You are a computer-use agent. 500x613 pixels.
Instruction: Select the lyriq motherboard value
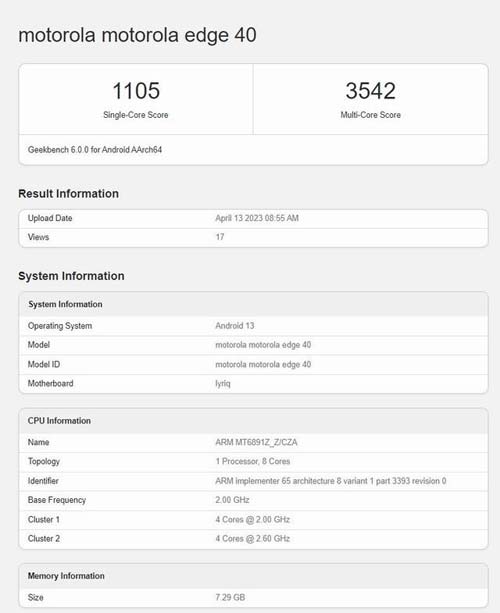click(223, 384)
